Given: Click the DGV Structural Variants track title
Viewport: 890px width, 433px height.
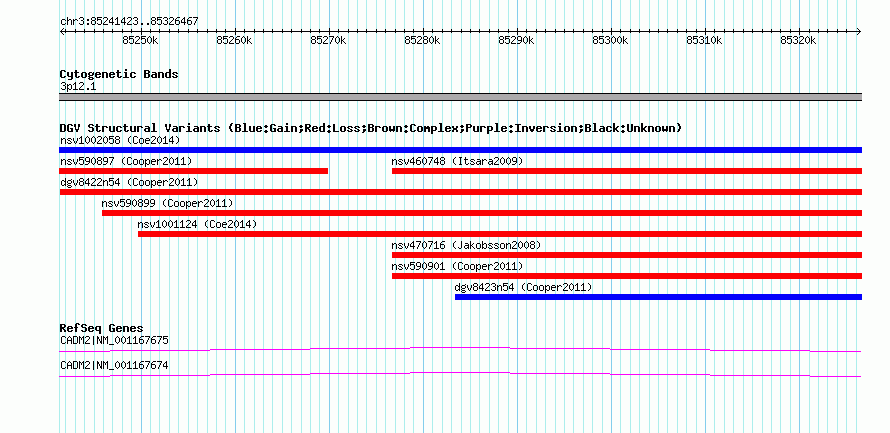Looking at the screenshot, I should point(371,128).
